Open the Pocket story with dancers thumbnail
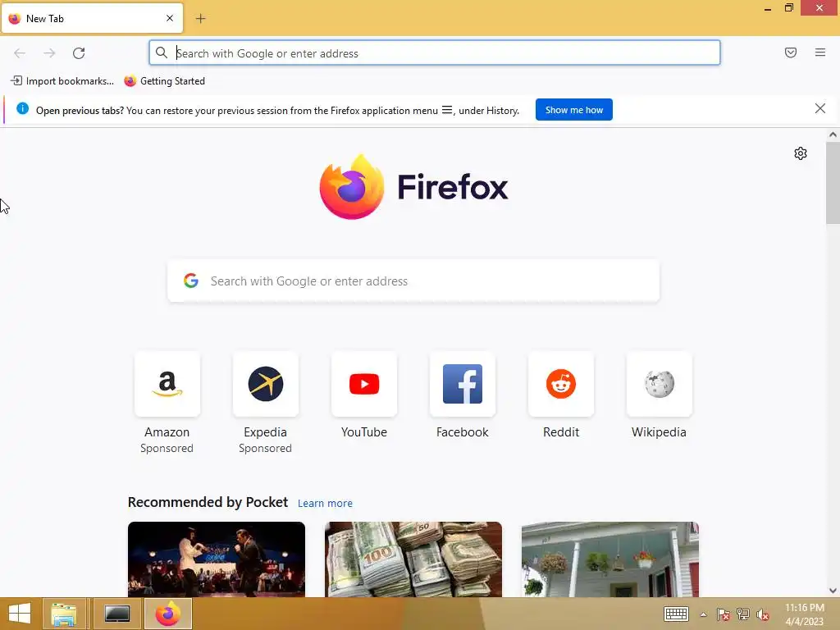The width and height of the screenshot is (840, 630). pyautogui.click(x=217, y=559)
